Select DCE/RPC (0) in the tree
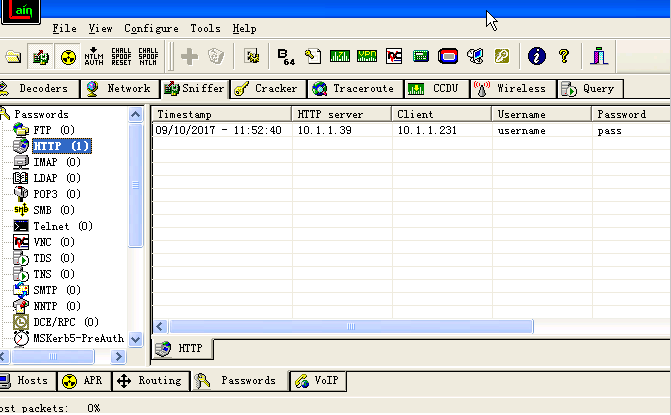 point(66,322)
